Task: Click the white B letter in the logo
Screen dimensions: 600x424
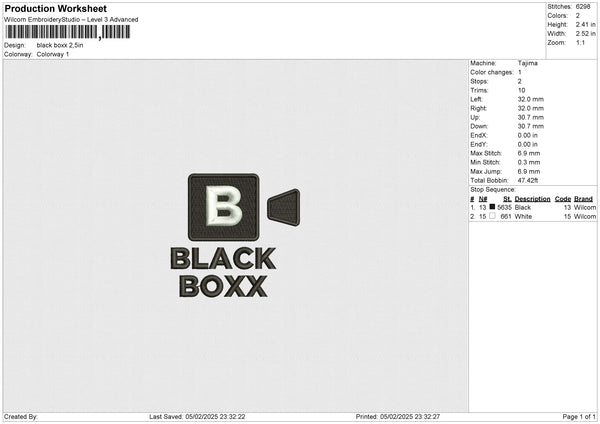Action: 224,205
